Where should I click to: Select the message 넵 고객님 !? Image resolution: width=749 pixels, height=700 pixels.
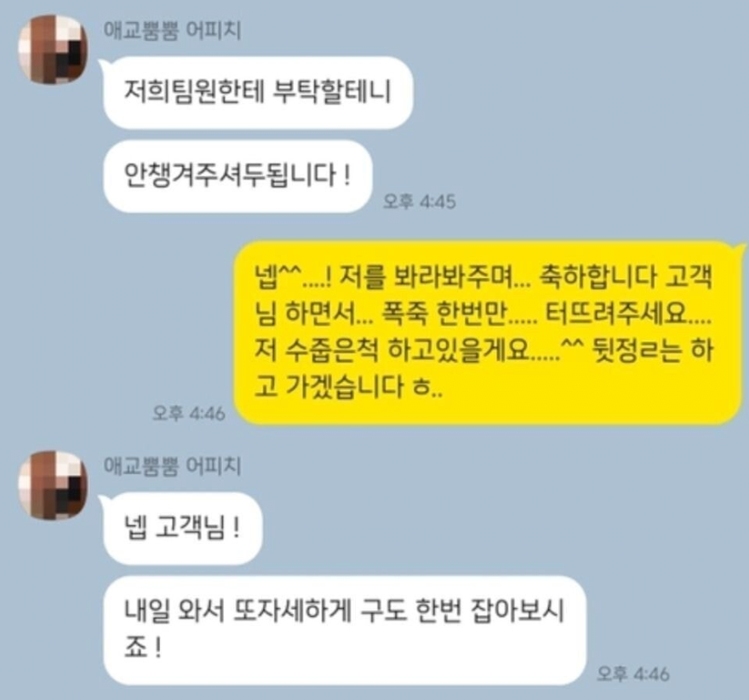coord(182,528)
